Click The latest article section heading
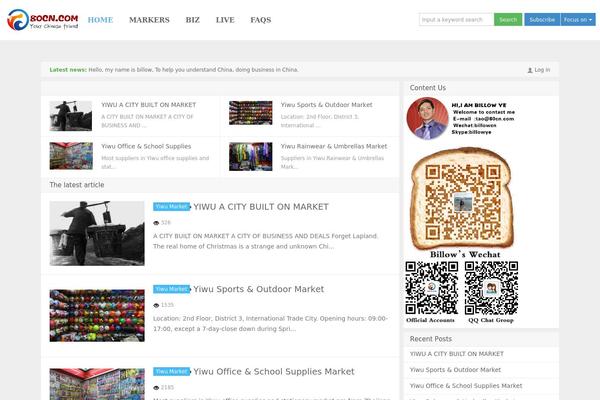 pos(77,184)
